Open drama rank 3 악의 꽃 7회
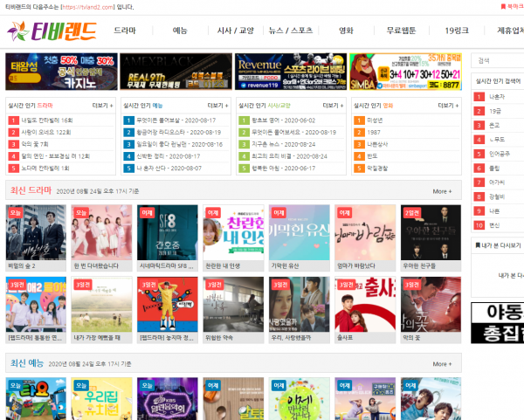Viewport: 524px width, 420px height. click(35, 144)
